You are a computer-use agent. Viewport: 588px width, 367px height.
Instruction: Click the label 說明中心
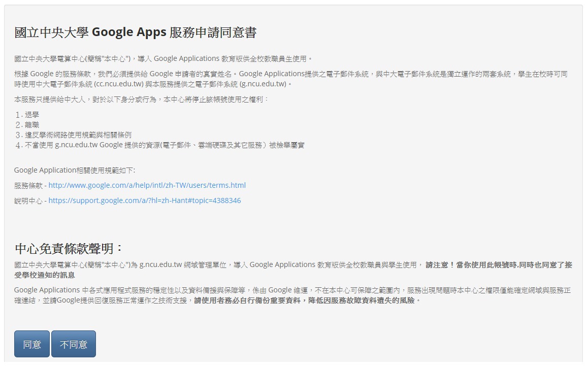pos(28,201)
